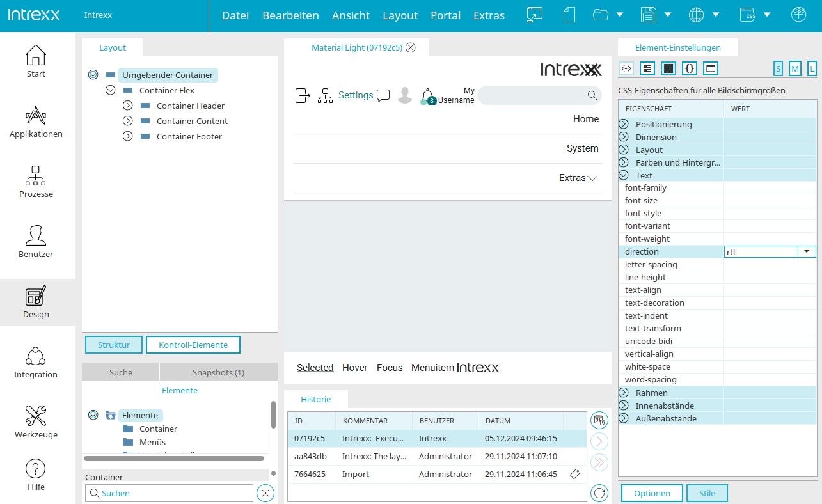Open the Extras menu in menu bar
This screenshot has width=822, height=504.
pos(489,15)
